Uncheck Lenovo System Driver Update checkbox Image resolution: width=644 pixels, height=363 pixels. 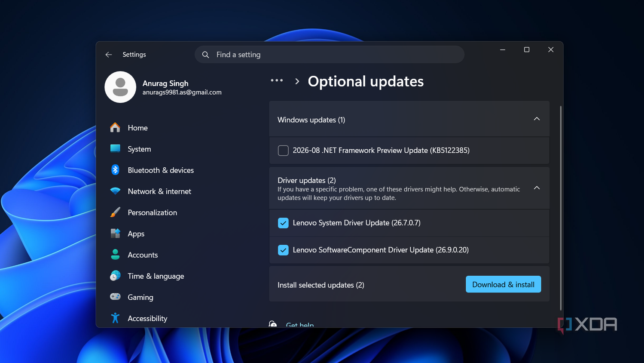click(283, 223)
